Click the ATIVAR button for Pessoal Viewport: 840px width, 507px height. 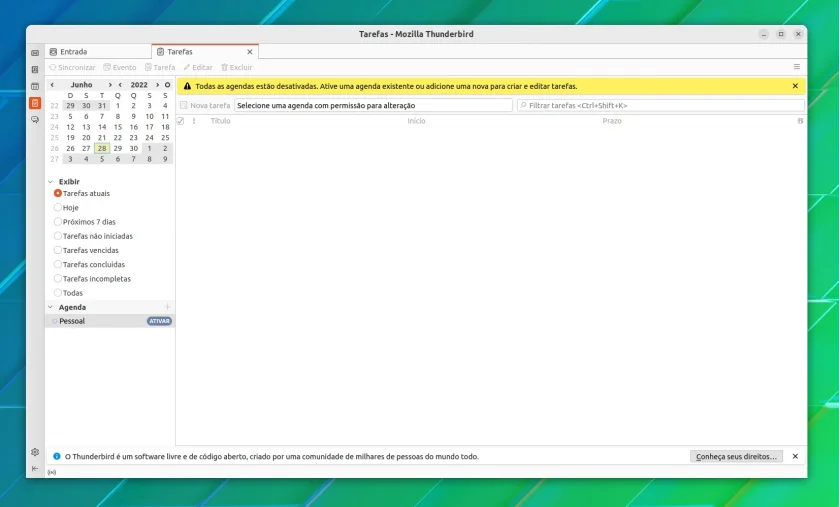pyautogui.click(x=159, y=321)
